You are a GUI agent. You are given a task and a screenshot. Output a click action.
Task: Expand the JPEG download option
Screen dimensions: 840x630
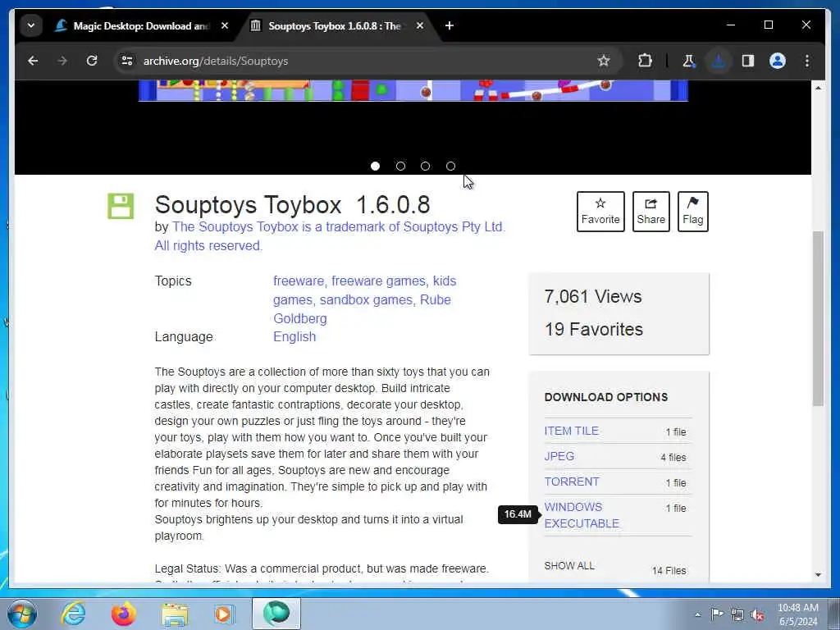coord(559,456)
